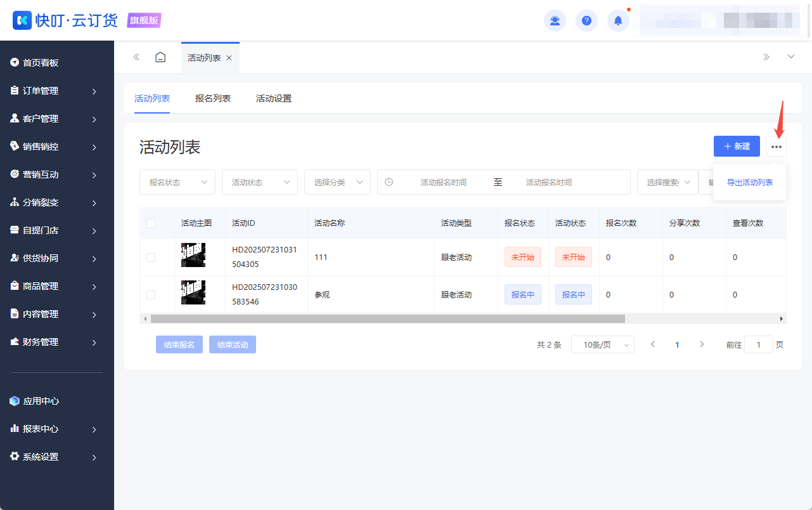Screen dimensions: 812x510
Task: Go to previous page arrow
Action: (x=653, y=344)
